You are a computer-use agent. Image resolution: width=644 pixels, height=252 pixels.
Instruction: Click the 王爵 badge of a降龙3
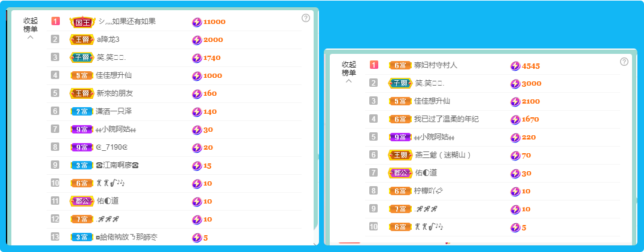[82, 40]
